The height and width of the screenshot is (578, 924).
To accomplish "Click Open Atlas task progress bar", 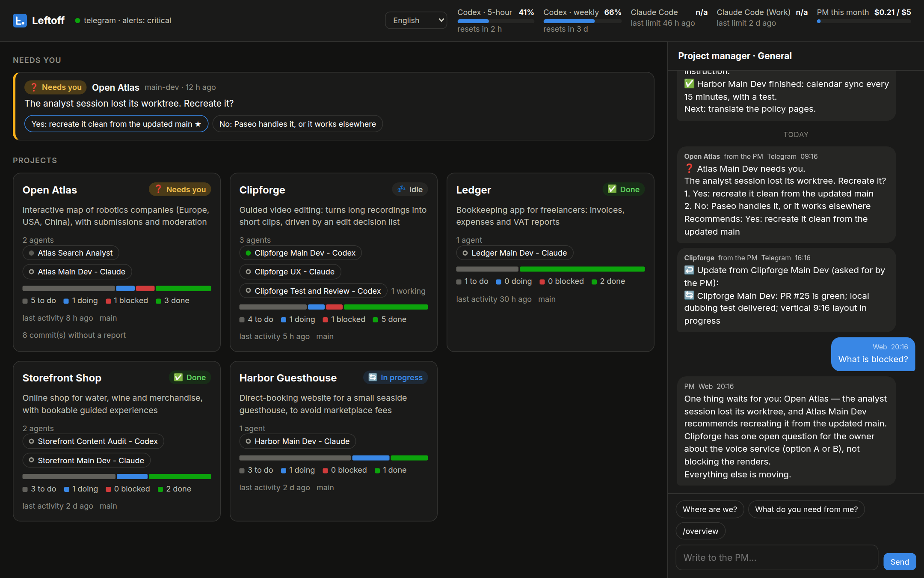I will click(x=117, y=288).
